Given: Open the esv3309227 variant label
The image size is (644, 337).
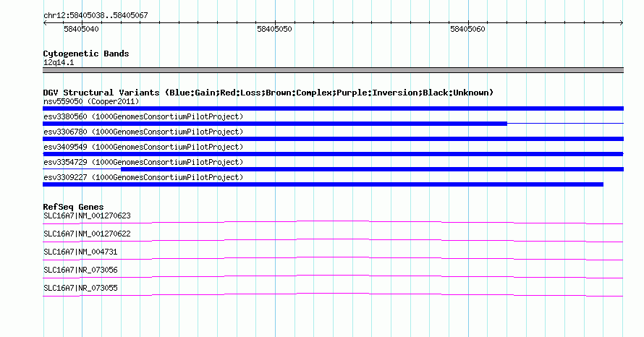Looking at the screenshot, I should coord(143,177).
